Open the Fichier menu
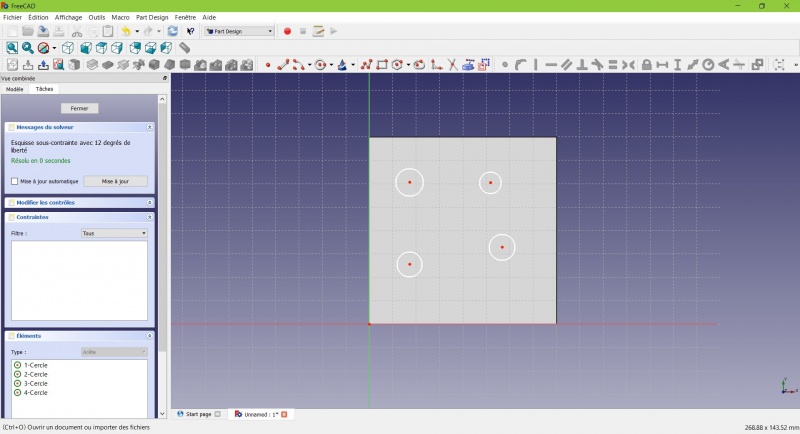 click(12, 17)
